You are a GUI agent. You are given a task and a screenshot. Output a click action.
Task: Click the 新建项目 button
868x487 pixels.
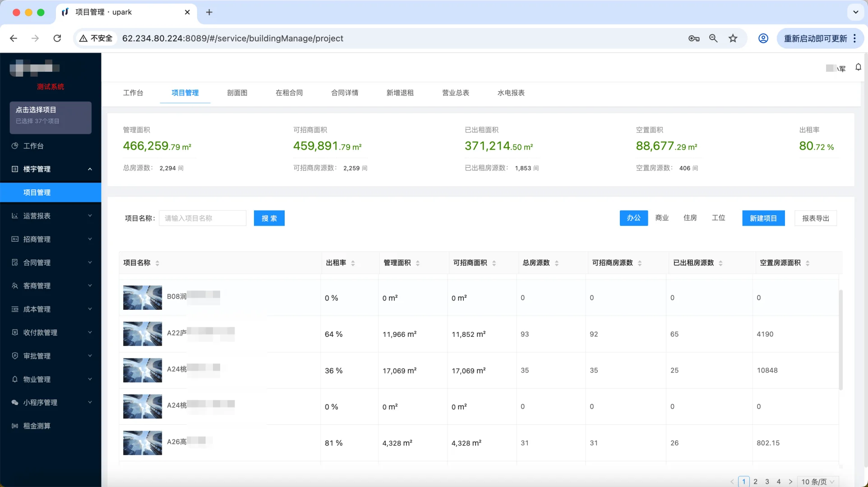(763, 218)
